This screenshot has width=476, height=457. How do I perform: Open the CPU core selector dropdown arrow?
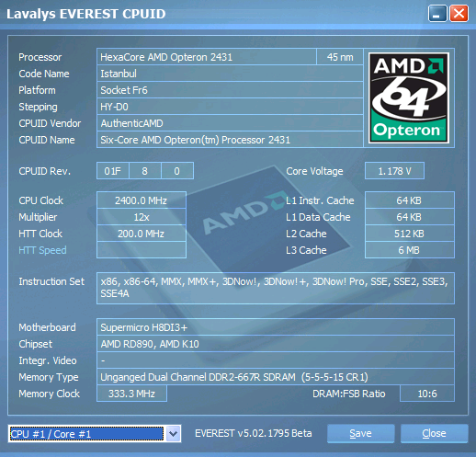[x=174, y=434]
